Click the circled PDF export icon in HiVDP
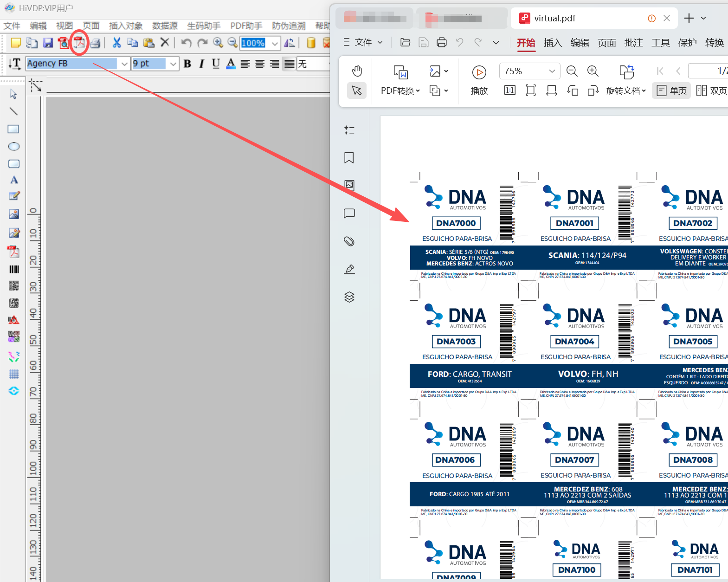This screenshot has height=582, width=728. click(x=79, y=43)
